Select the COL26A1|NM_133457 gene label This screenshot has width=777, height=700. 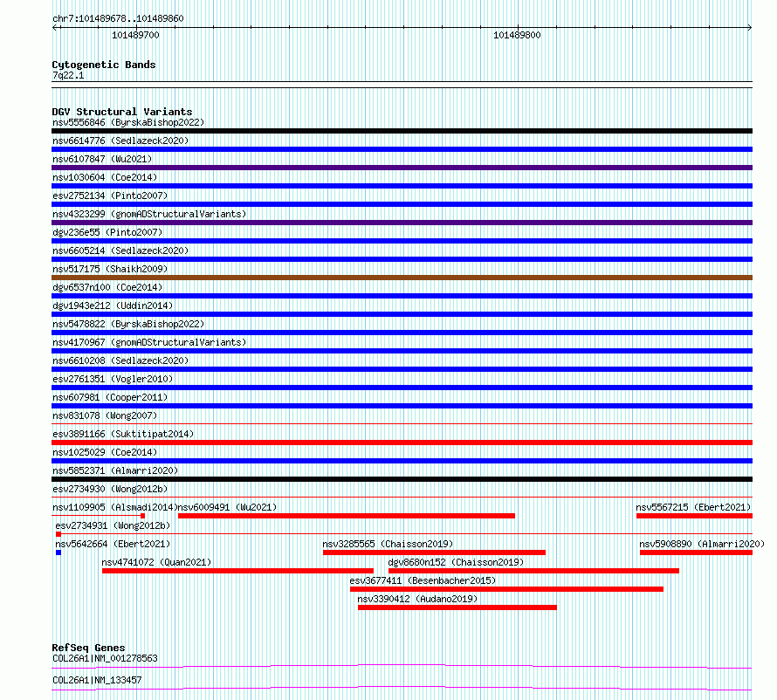click(x=97, y=680)
